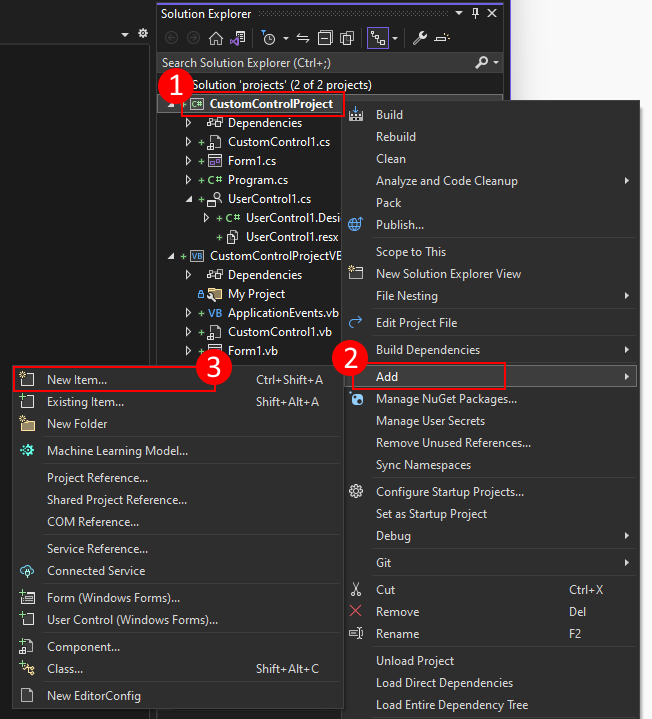The image size is (652, 719).
Task: Open the Add submenu
Action: point(491,376)
